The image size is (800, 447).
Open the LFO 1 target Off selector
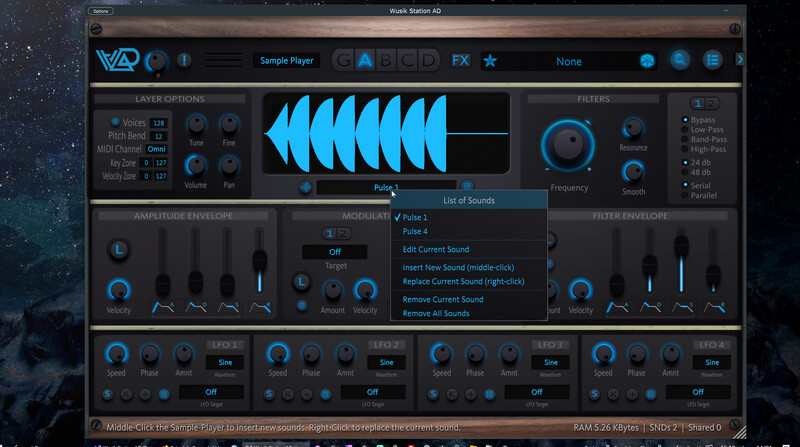coord(211,392)
